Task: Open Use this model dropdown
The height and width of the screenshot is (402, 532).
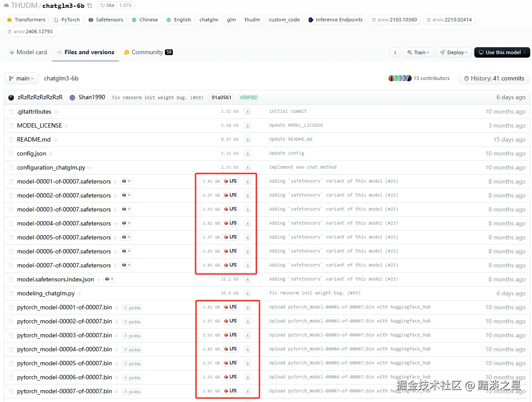Action: (502, 52)
